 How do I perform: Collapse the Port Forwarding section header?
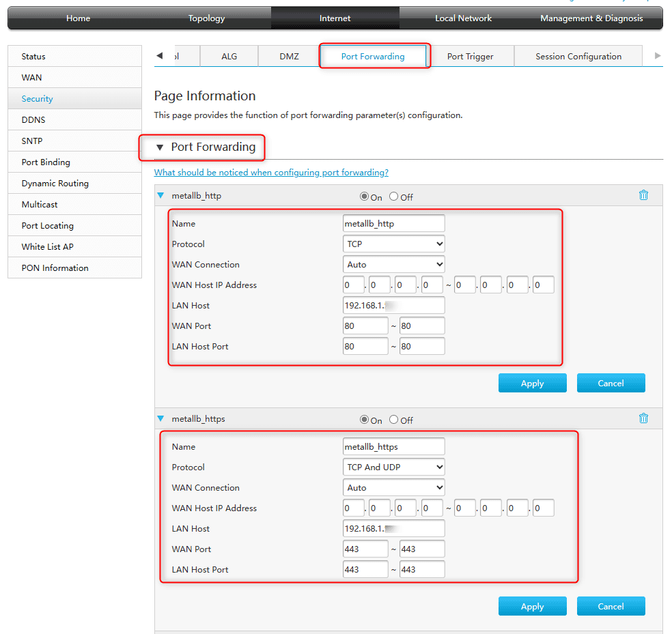coord(160,147)
